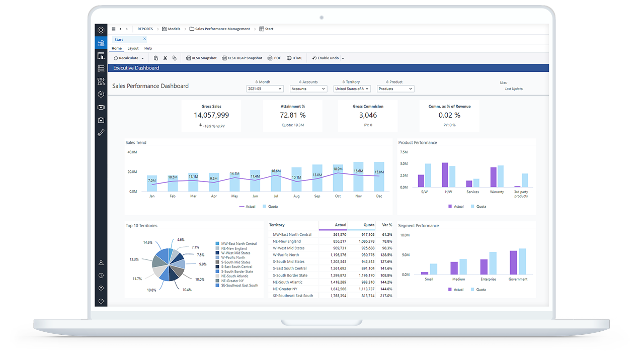The image size is (644, 362).
Task: Export the report as PDF
Action: pyautogui.click(x=274, y=58)
